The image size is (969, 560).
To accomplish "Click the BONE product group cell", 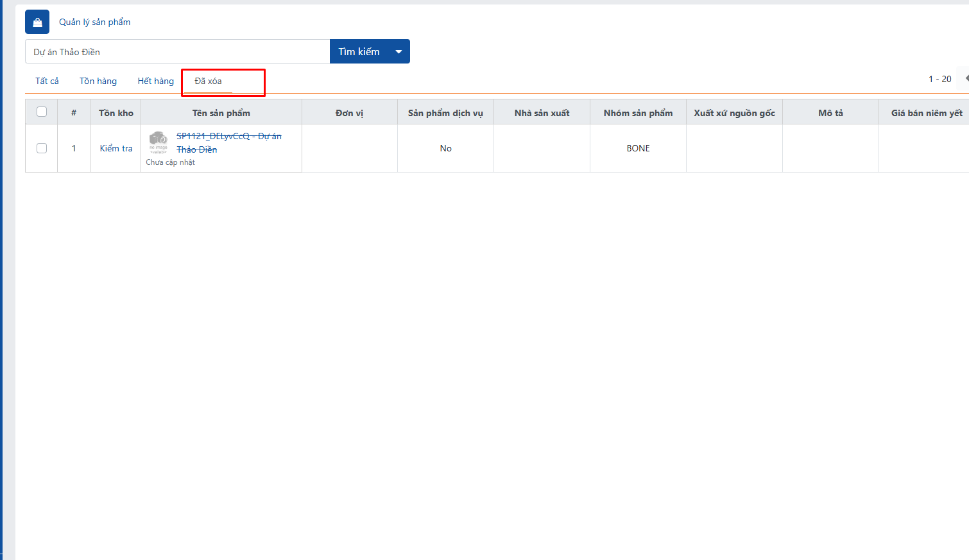I will 638,148.
